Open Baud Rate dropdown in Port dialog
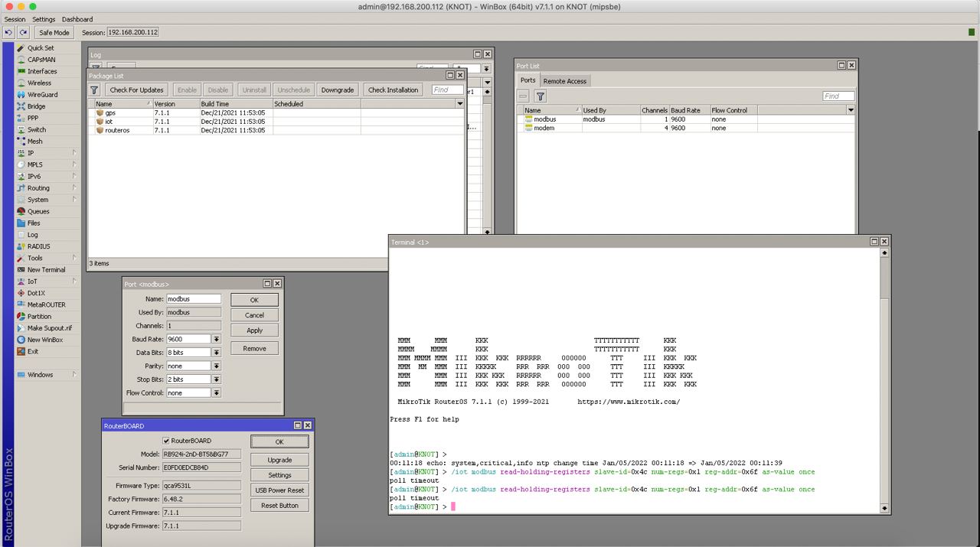Screen dimensions: 980x547 click(217, 339)
